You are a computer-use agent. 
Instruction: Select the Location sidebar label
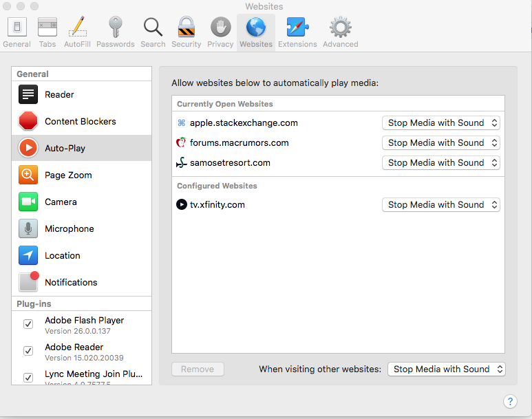tap(63, 255)
